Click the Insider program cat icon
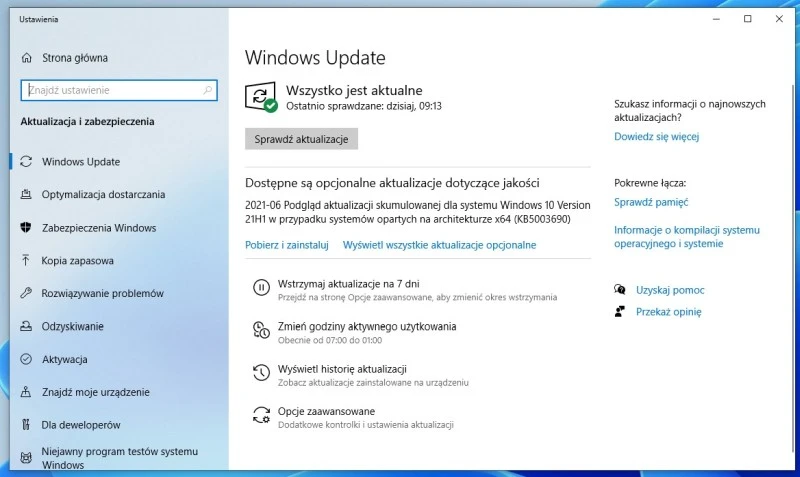The width and height of the screenshot is (800, 477). 26,458
